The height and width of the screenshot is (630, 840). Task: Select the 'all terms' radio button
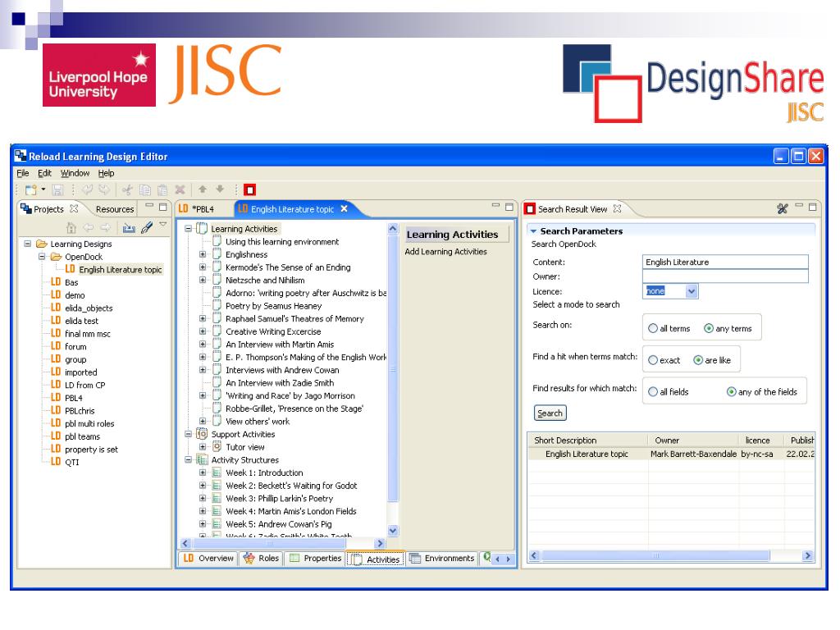pos(652,328)
